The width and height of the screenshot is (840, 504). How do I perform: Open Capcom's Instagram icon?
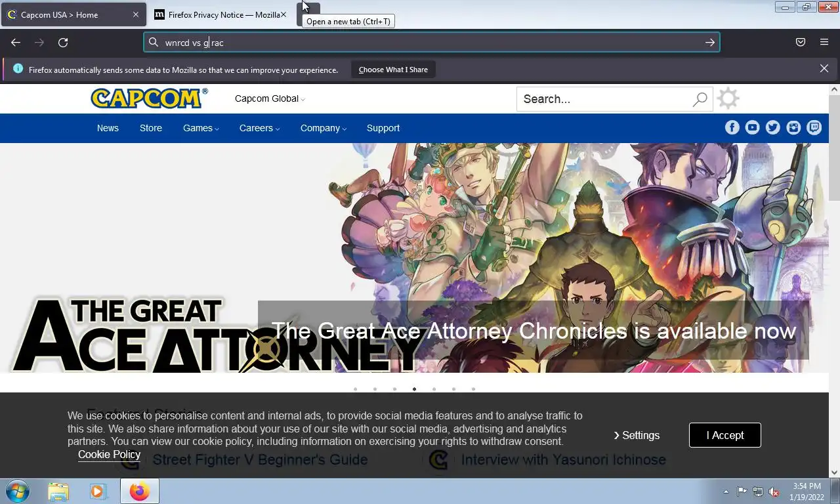pos(794,127)
